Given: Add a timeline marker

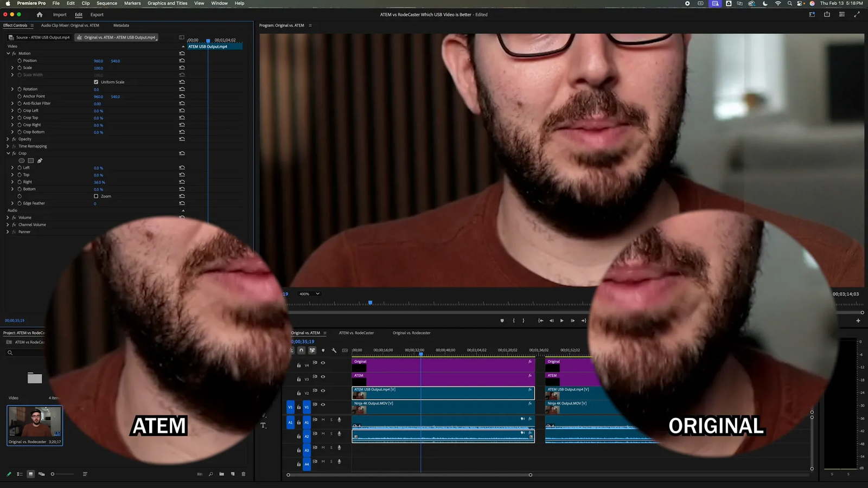Looking at the screenshot, I should click(323, 350).
